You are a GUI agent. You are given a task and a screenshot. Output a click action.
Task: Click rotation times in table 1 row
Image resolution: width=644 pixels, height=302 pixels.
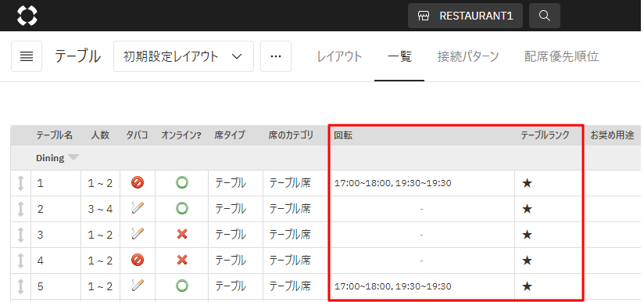[x=393, y=183]
